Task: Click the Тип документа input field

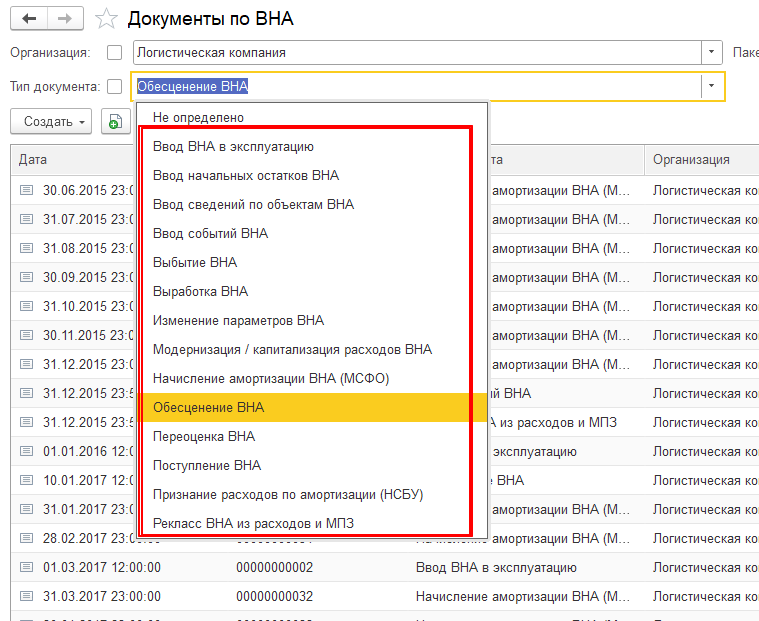Action: [415, 86]
